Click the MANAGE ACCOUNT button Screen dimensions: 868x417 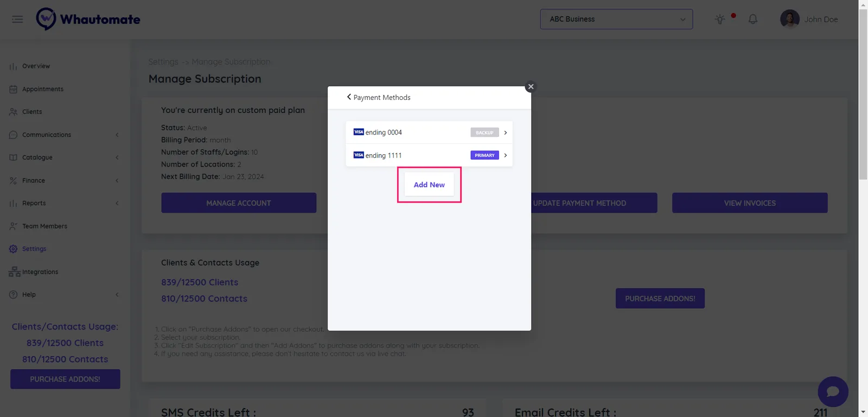coord(239,203)
